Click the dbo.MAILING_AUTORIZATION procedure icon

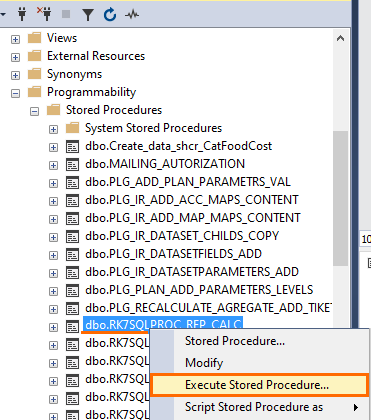(x=72, y=164)
